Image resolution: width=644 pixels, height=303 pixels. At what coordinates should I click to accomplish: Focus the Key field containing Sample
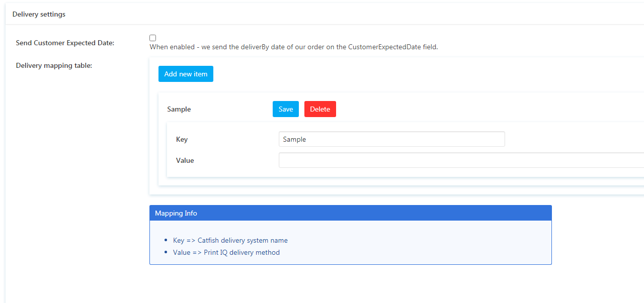(391, 139)
